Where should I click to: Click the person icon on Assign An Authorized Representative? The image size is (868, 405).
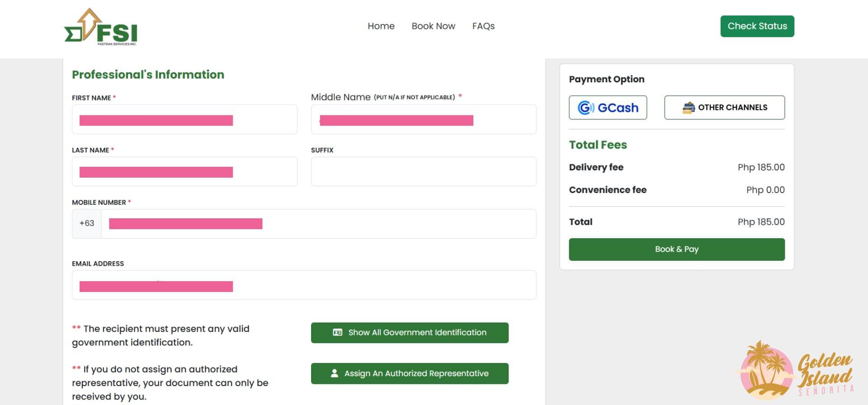click(335, 373)
